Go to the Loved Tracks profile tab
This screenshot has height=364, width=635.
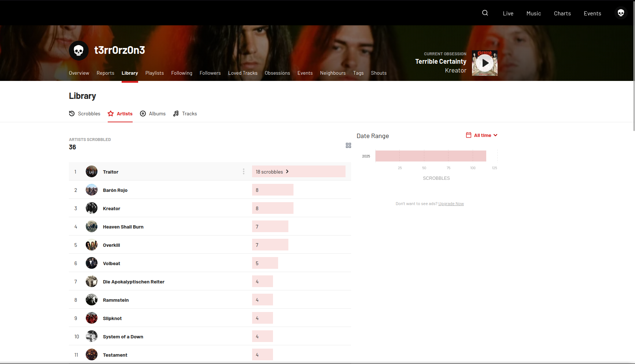tap(243, 73)
